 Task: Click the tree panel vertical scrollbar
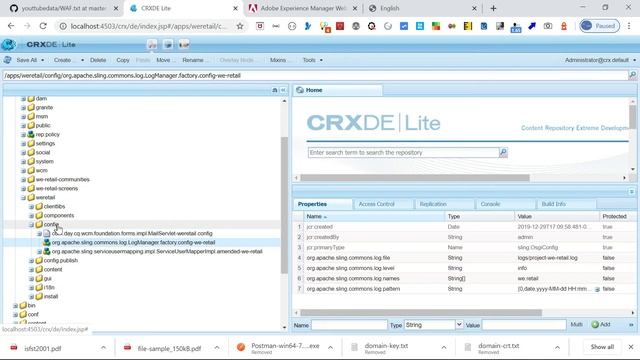pyautogui.click(x=284, y=205)
